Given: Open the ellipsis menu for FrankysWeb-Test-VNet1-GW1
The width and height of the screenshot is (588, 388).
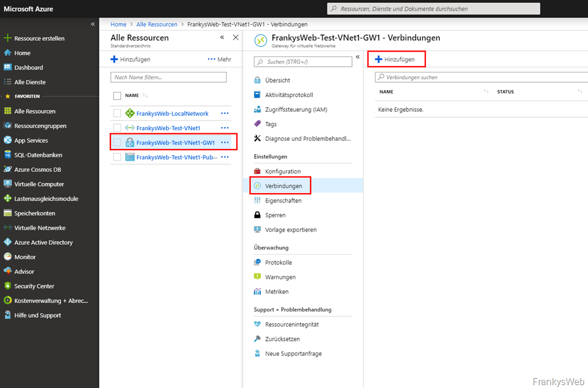Looking at the screenshot, I should point(225,143).
